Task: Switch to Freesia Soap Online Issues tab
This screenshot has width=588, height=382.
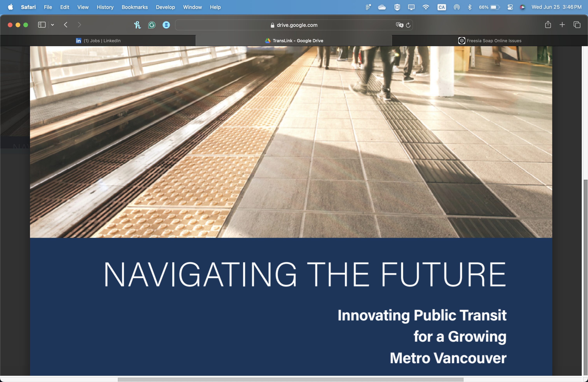Action: pos(490,41)
